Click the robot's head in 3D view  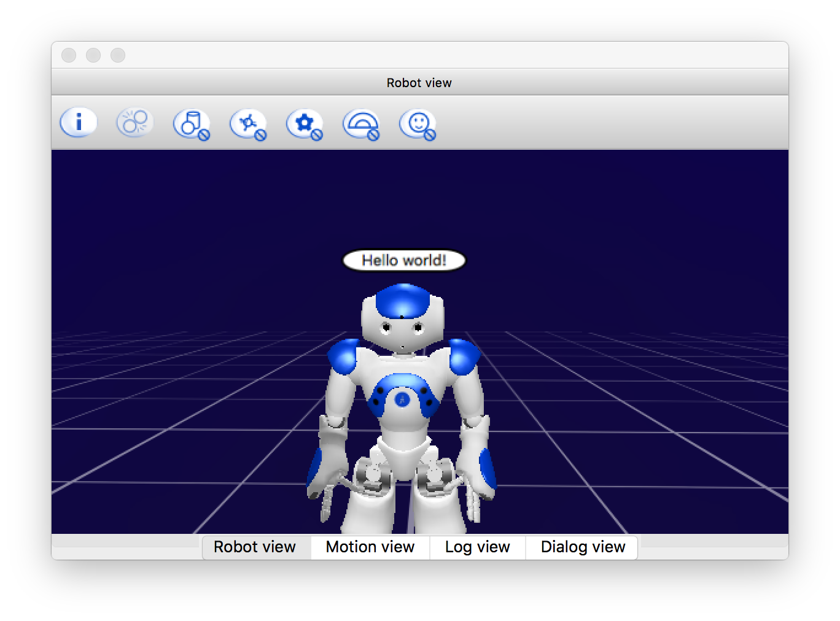[402, 318]
